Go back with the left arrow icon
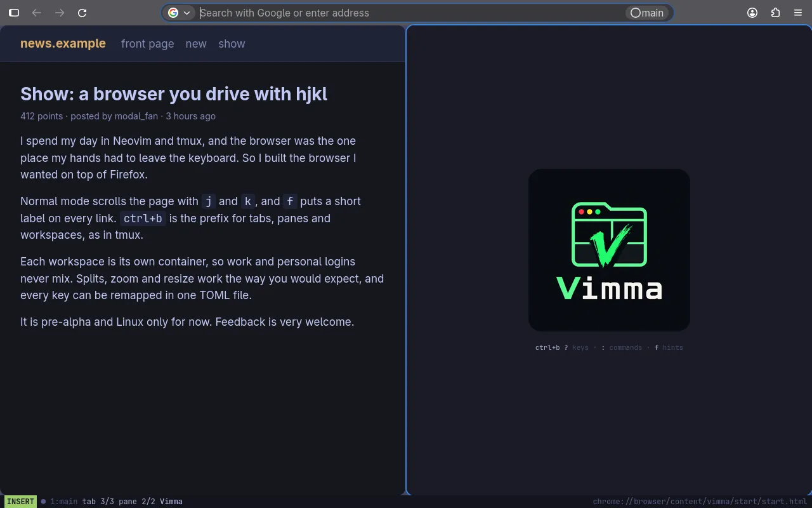812x508 pixels. [37, 13]
